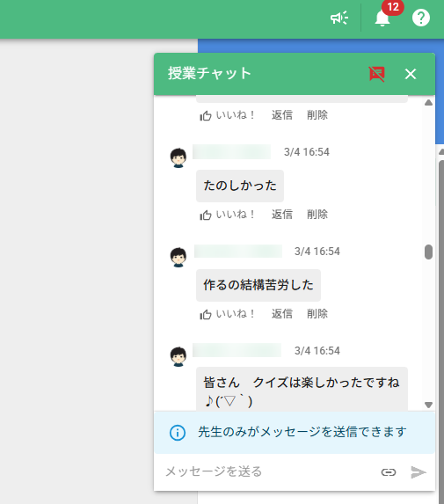This screenshot has height=504, width=444.
Task: Click the chat scrollbar up arrow
Action: point(428,103)
